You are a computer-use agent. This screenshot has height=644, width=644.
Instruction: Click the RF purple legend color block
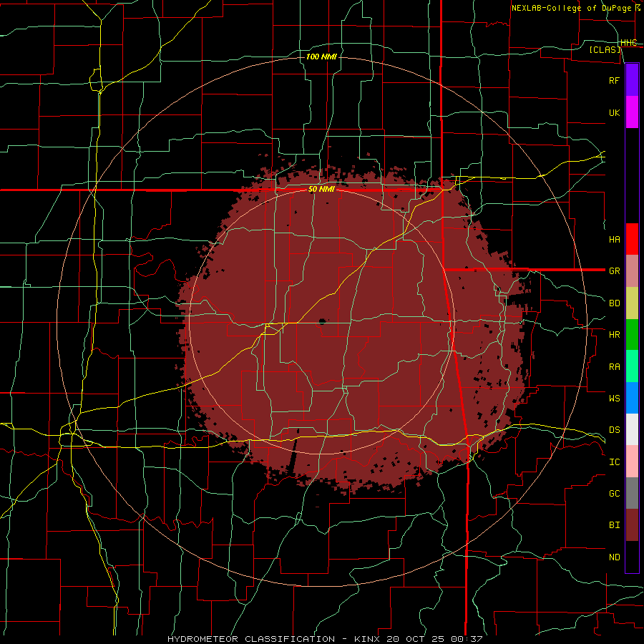coord(632,80)
